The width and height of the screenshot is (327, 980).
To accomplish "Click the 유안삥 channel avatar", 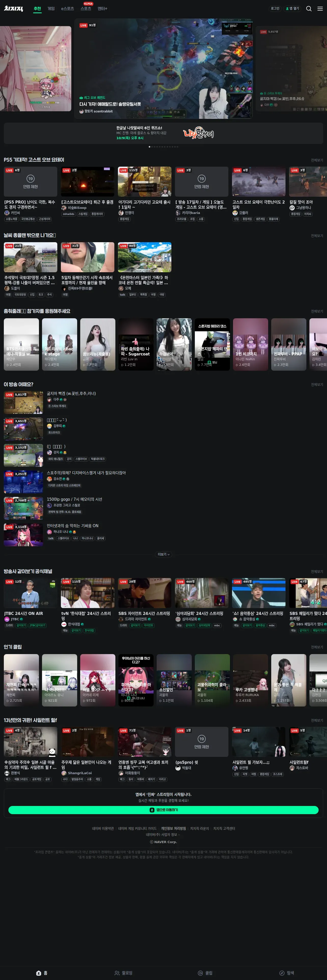I will 235,768.
